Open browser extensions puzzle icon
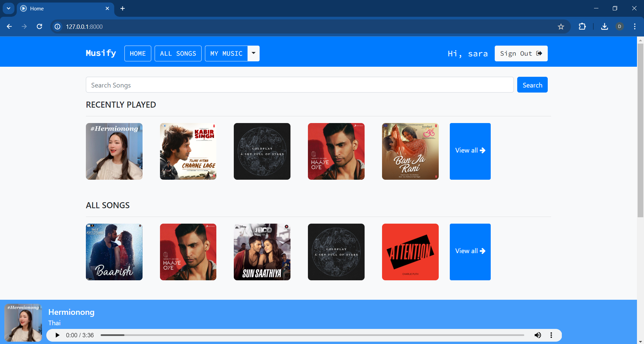644x344 pixels. click(x=582, y=26)
